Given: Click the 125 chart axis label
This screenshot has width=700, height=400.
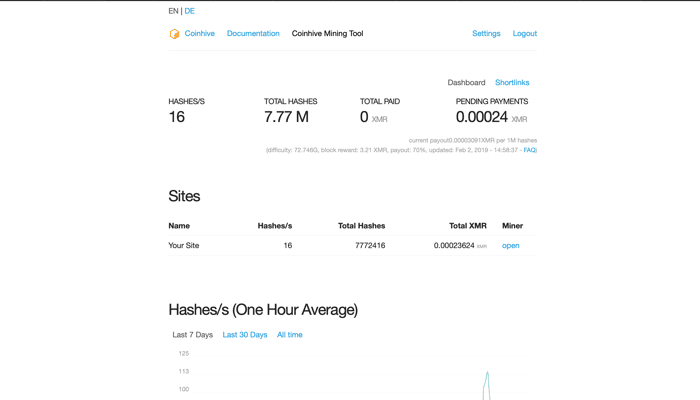Looking at the screenshot, I should (x=183, y=354).
